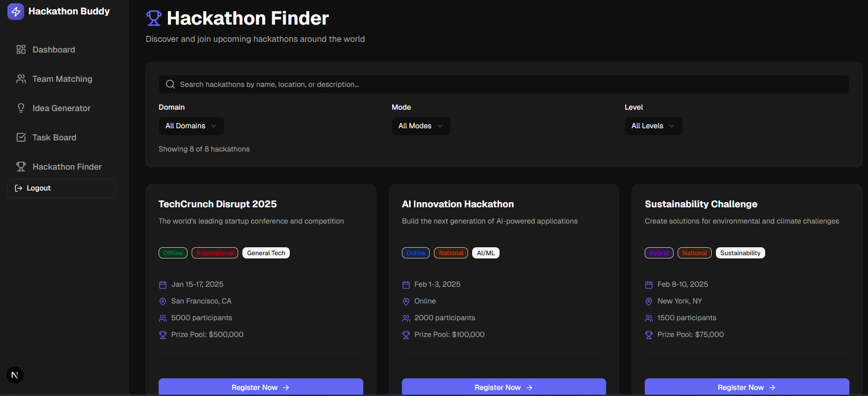Click location pin icon in AI Innovation card

[x=406, y=302]
